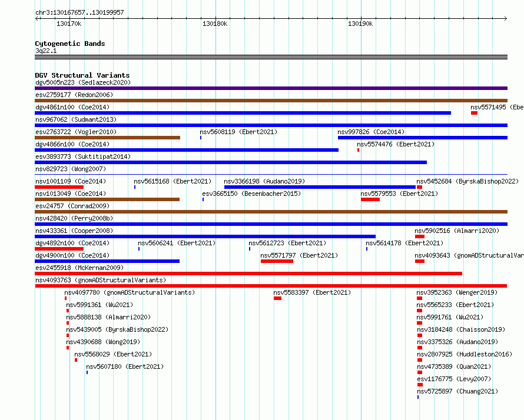Click nsv3184248 (Chaisson2019) label
Screen dimensions: 524x420
(x=461, y=329)
